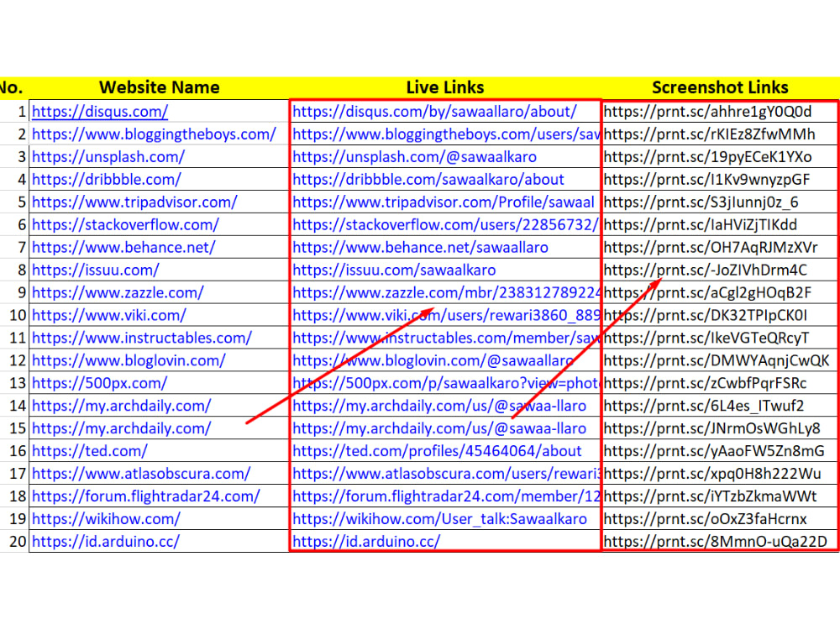
Task: Click the dribbble.com/sawaalkaro/about live link
Action: (428, 179)
